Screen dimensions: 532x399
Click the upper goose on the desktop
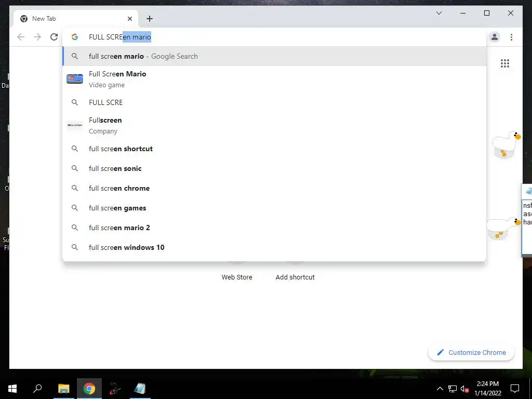tap(506, 145)
